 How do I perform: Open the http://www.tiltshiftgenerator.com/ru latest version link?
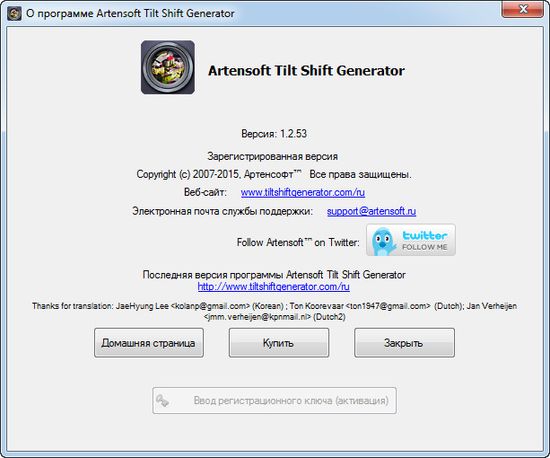274,287
